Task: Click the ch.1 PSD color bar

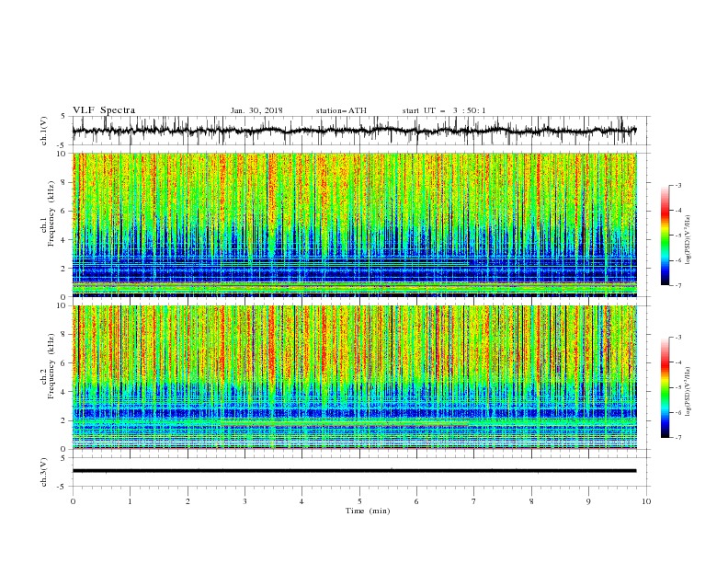Action: pos(665,236)
